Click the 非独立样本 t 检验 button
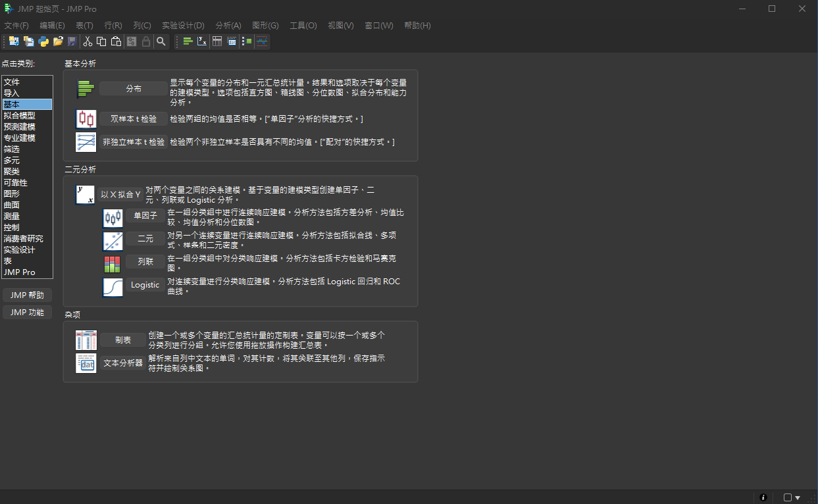This screenshot has height=504, width=818. [x=134, y=142]
